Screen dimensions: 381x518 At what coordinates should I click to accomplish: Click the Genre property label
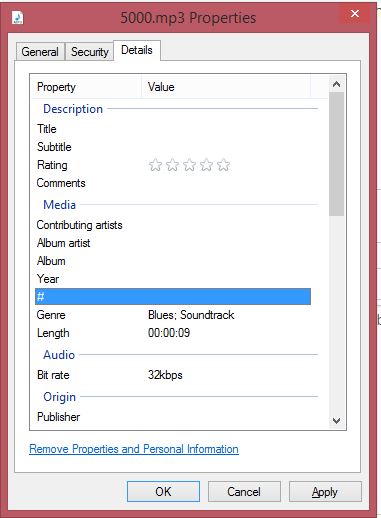click(x=51, y=315)
